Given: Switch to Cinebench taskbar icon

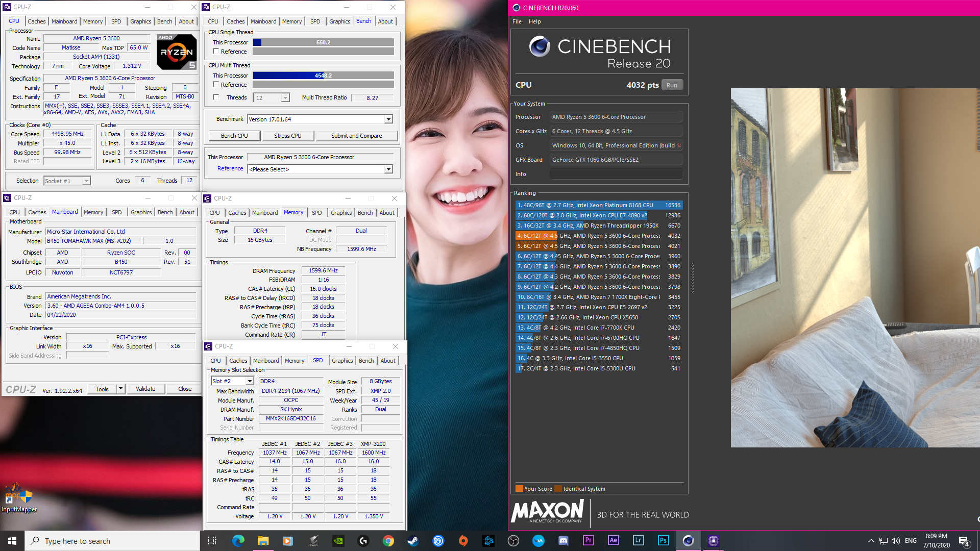Looking at the screenshot, I should [x=689, y=541].
